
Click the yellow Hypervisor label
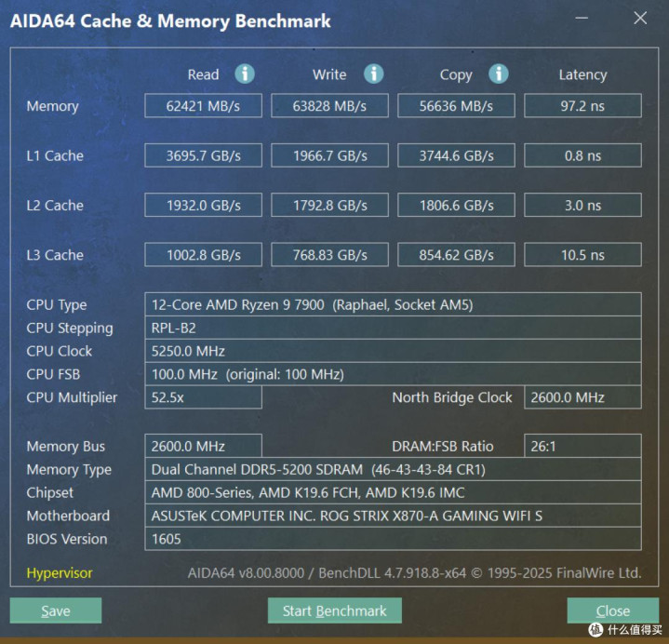pyautogui.click(x=60, y=572)
